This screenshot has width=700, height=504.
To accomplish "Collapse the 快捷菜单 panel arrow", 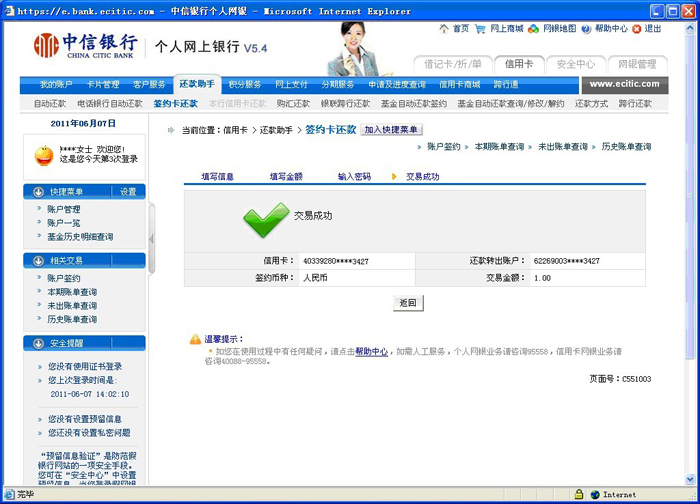I will [x=38, y=192].
